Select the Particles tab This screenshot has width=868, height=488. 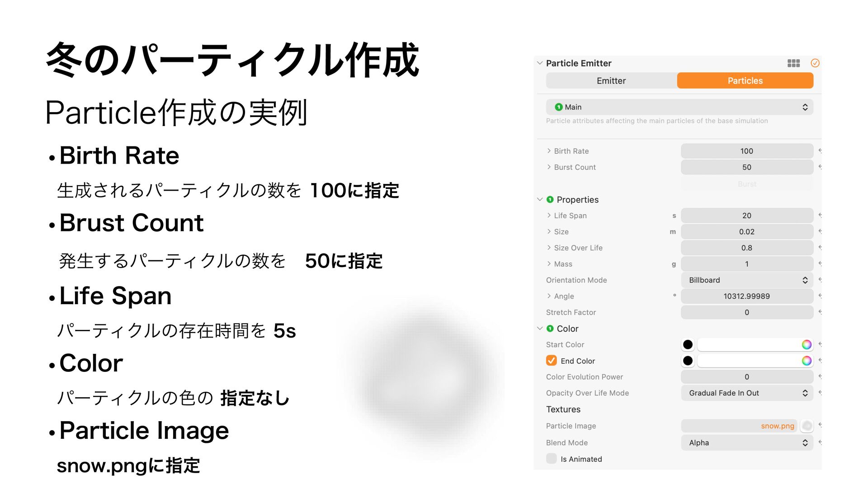tap(745, 81)
